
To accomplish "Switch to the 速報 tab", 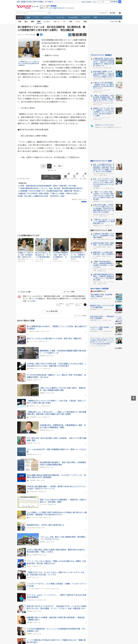I will point(28,17).
